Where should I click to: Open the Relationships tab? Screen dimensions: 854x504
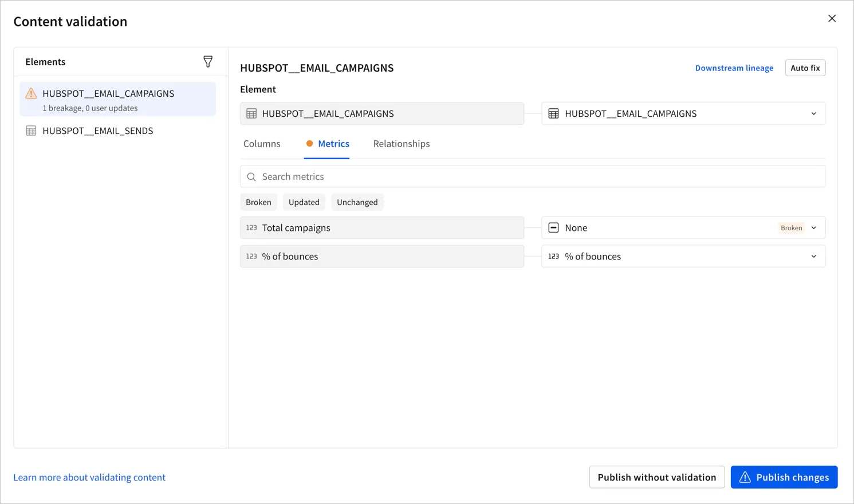click(402, 144)
